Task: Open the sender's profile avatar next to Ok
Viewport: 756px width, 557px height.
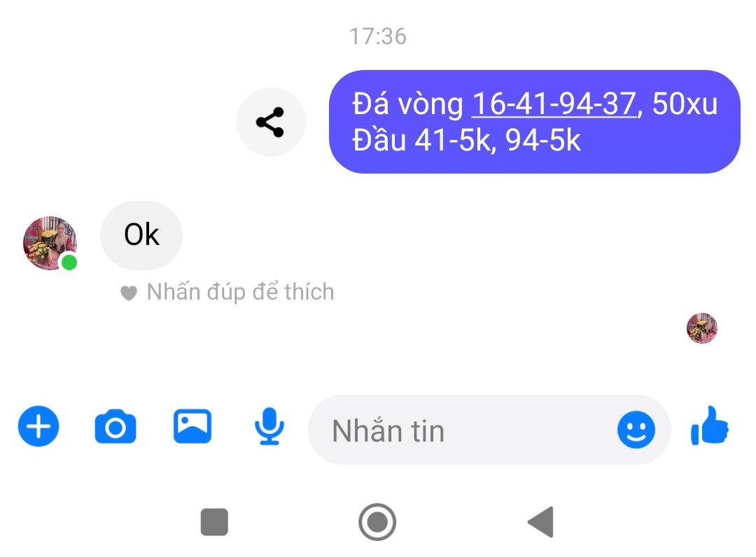Action: tap(50, 244)
